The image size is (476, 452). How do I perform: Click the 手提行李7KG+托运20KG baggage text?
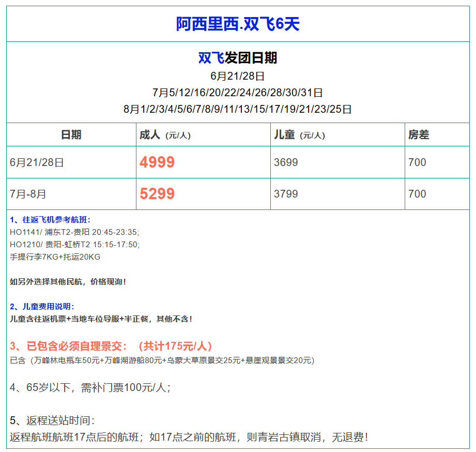tap(55, 257)
